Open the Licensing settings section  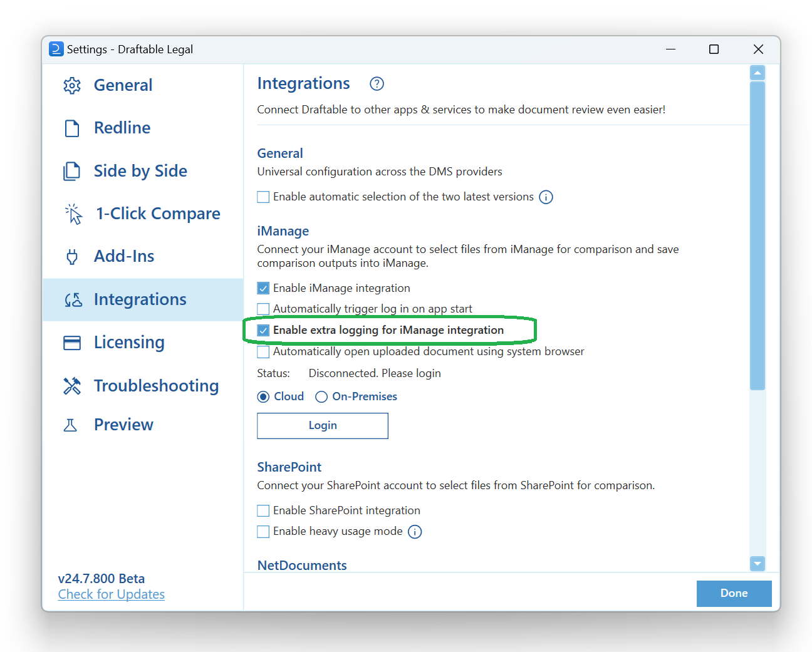tap(129, 342)
